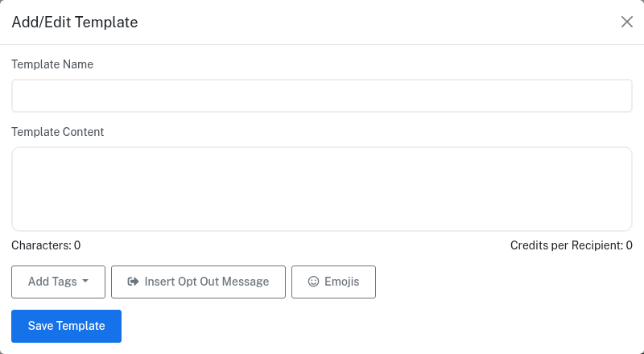Click the opt-out arrow icon
Screen dimensions: 644x354
point(134,282)
